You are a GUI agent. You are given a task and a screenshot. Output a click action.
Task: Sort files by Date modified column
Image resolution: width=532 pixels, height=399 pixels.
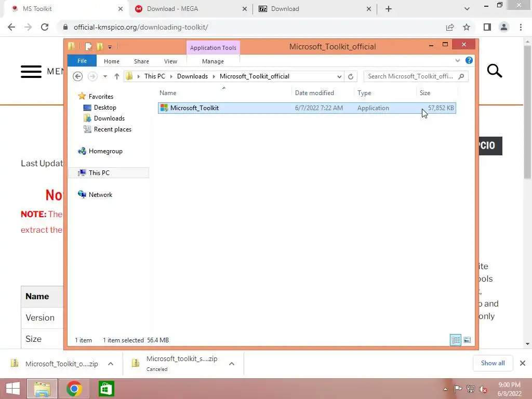point(322,92)
